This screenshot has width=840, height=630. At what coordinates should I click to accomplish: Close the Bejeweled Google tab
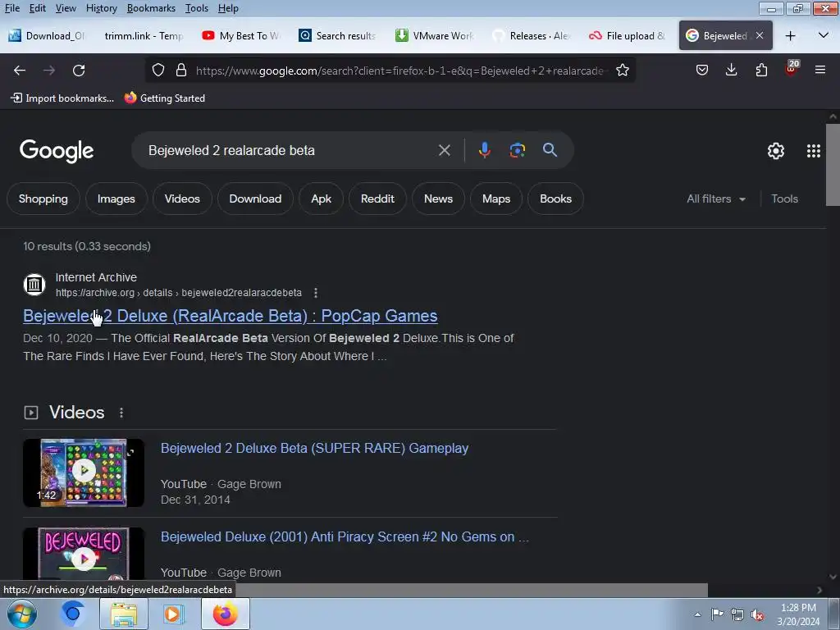pos(759,35)
